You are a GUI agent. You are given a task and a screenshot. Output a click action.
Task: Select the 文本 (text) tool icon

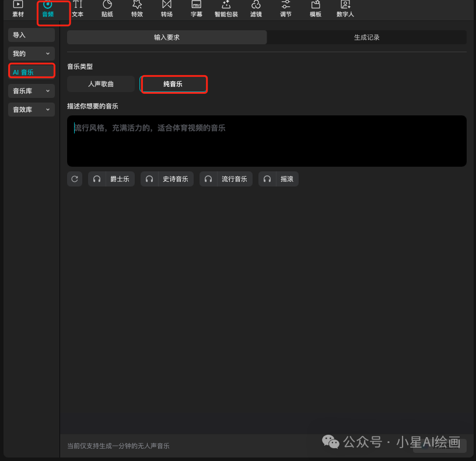click(78, 9)
